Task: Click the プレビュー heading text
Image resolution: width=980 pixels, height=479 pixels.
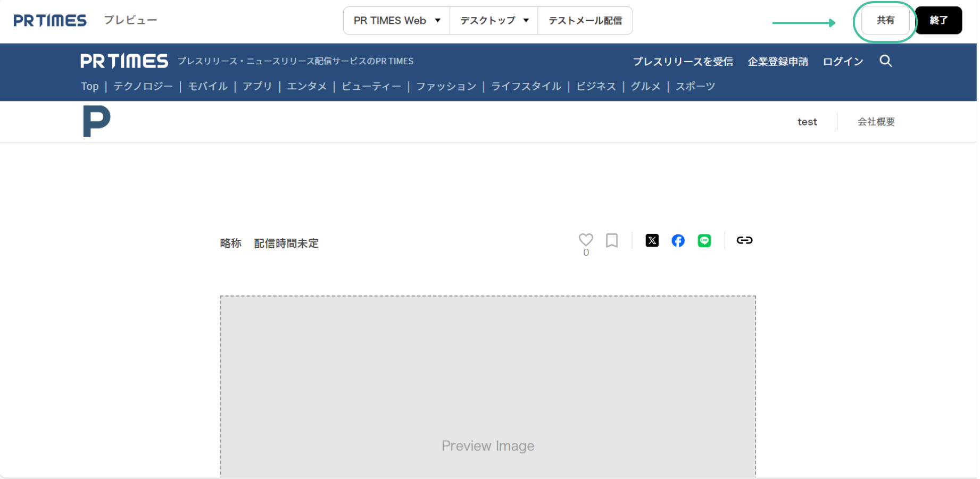Action: coord(130,20)
